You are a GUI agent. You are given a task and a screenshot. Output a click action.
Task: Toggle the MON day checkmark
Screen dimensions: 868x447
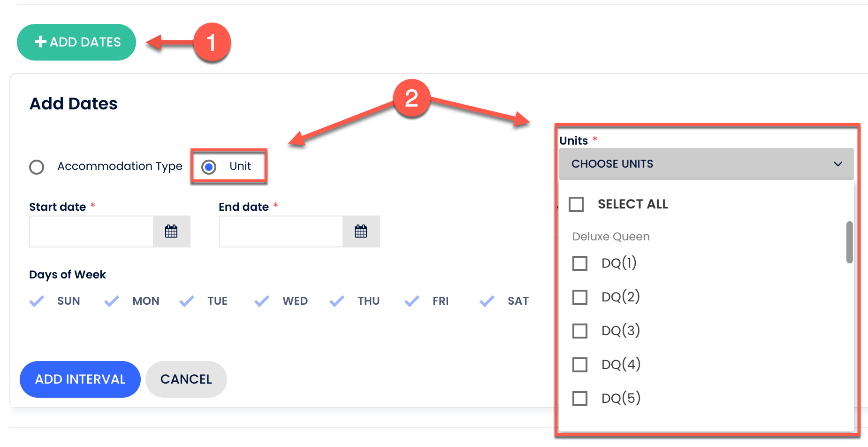click(112, 301)
